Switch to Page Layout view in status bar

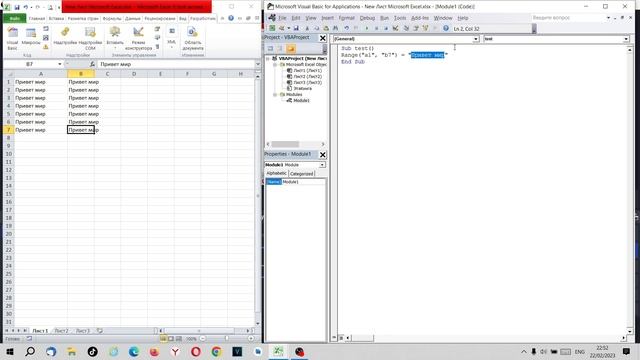coord(171,339)
